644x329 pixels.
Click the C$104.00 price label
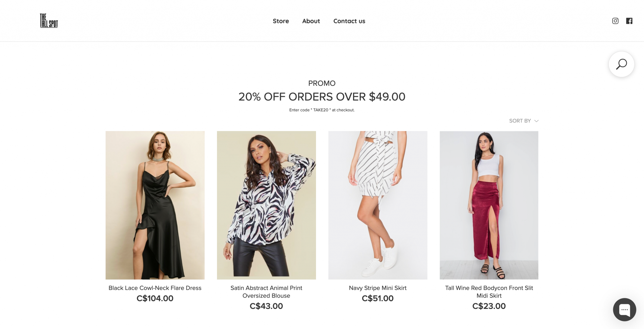[x=155, y=298]
